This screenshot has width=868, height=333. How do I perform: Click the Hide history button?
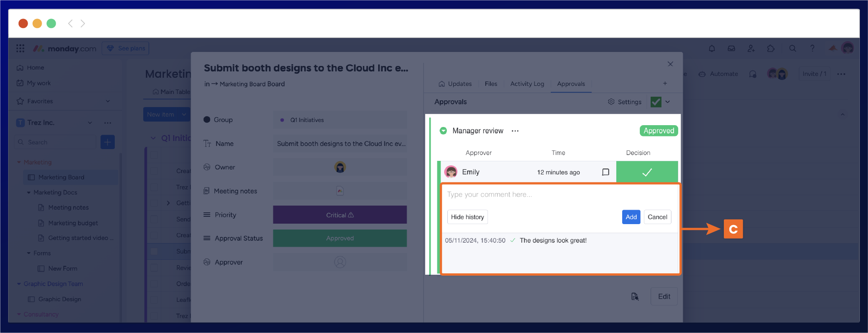tap(467, 217)
